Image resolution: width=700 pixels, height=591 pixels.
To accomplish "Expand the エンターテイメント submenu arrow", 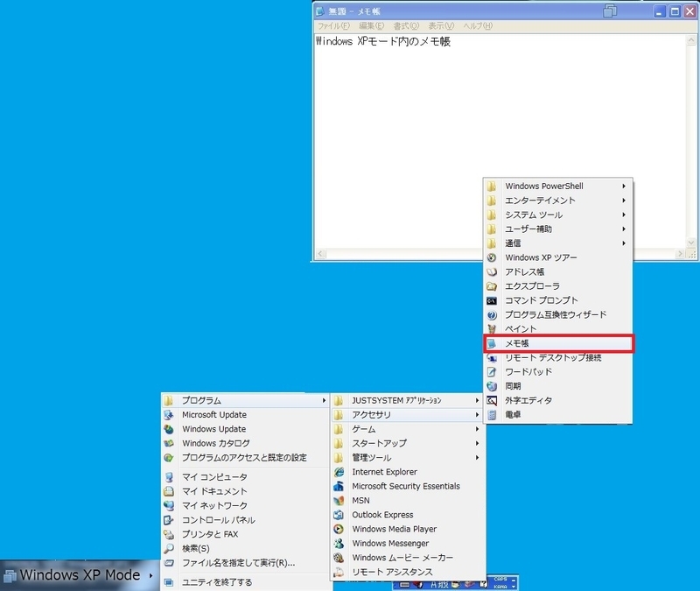I will click(624, 201).
